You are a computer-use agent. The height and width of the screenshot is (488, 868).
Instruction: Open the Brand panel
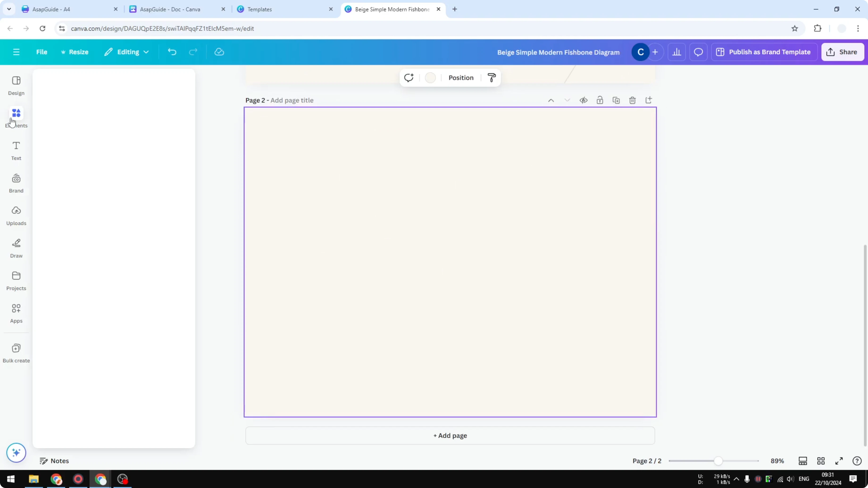click(x=16, y=182)
